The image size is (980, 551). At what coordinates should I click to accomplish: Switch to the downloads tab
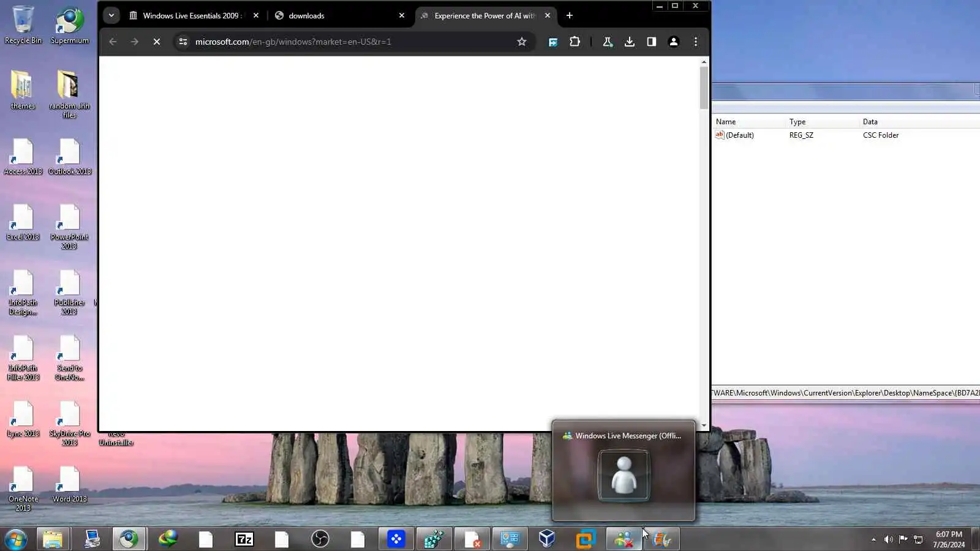click(339, 15)
